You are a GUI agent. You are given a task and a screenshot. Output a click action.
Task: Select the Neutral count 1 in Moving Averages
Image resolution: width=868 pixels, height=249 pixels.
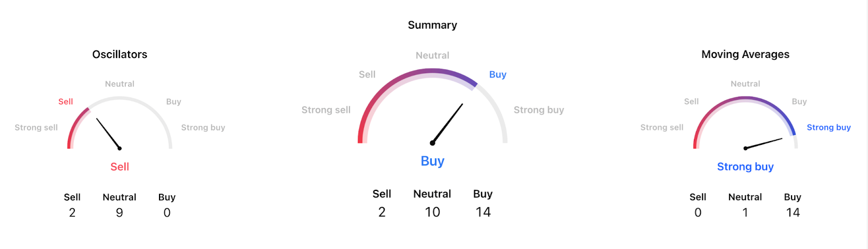[745, 213]
